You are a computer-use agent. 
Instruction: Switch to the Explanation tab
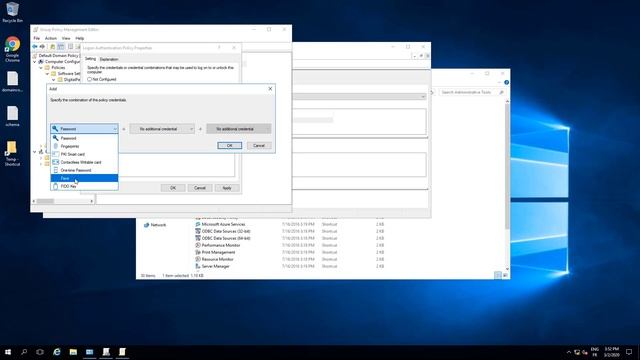pyautogui.click(x=109, y=59)
